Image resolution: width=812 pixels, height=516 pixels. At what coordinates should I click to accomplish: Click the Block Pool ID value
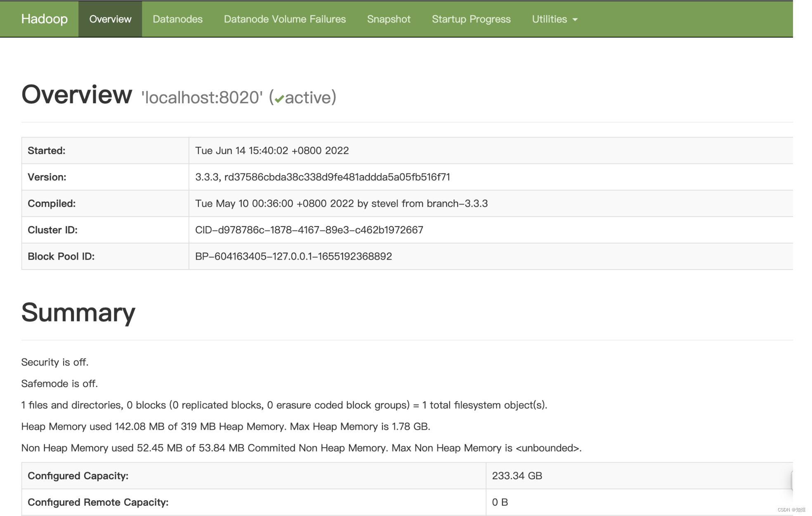coord(293,256)
